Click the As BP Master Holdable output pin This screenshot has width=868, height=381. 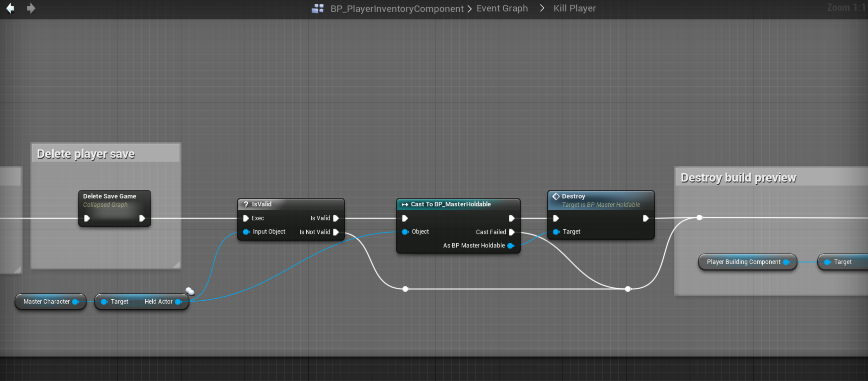(x=510, y=245)
